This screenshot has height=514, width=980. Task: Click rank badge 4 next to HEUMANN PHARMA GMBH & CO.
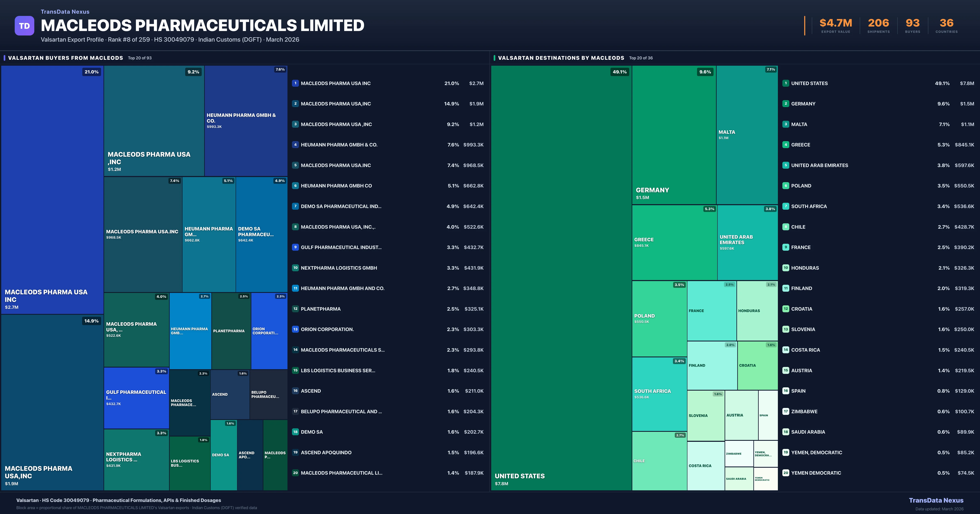(x=295, y=145)
